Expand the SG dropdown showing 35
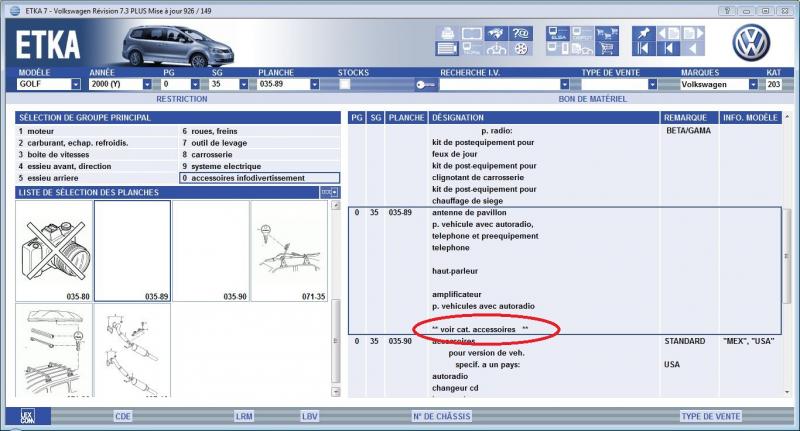This screenshot has width=800, height=431. (x=243, y=84)
